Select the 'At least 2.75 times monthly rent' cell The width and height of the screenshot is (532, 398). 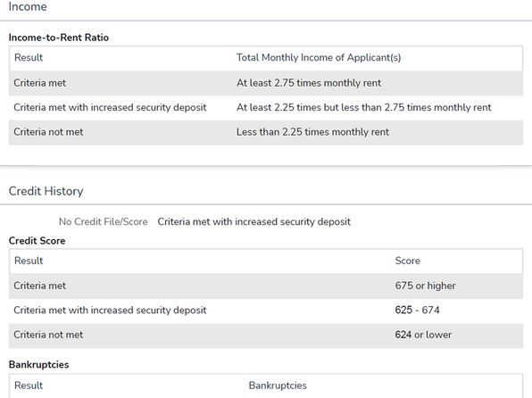point(309,83)
